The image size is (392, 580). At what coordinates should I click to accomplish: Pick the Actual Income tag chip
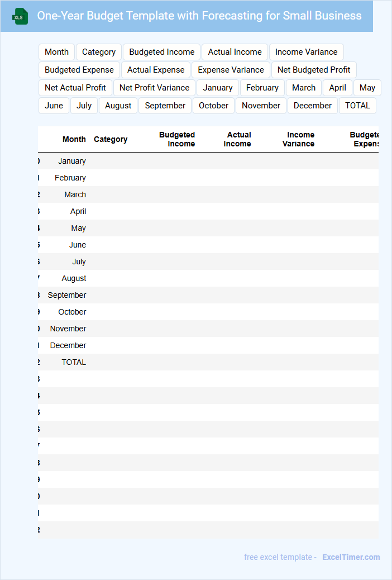(235, 52)
